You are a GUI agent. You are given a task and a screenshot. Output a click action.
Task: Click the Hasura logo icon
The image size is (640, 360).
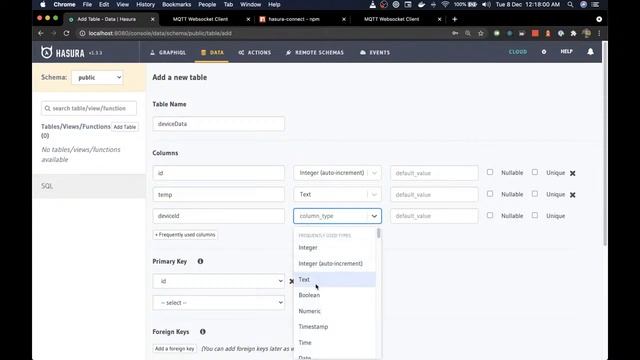pos(47,52)
